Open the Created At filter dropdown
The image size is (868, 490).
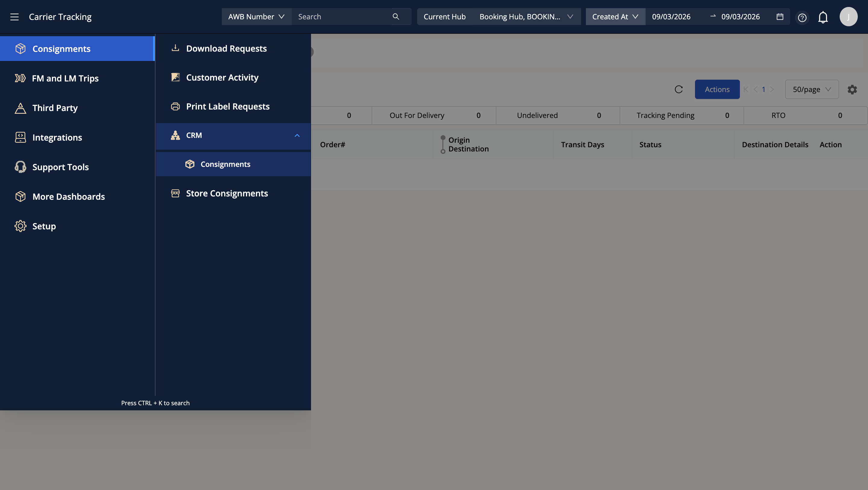[615, 17]
